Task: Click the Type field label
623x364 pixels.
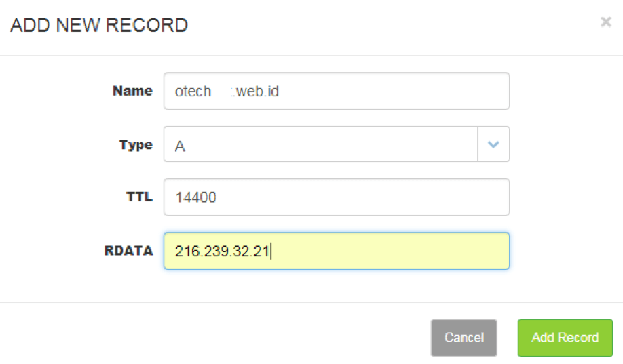Action: pos(136,144)
